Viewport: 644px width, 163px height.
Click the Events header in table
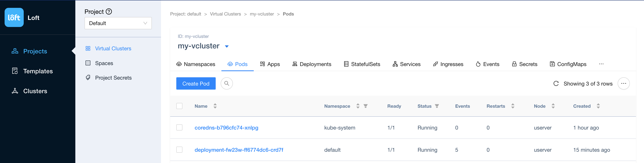[x=463, y=106]
